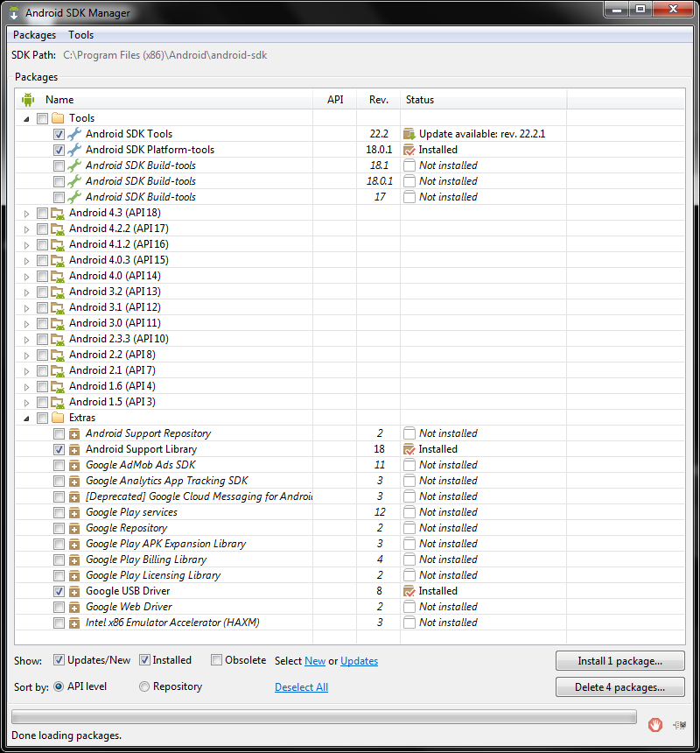Click the wrench icon beside Android SDK Tools
700x753 pixels.
pos(73,134)
